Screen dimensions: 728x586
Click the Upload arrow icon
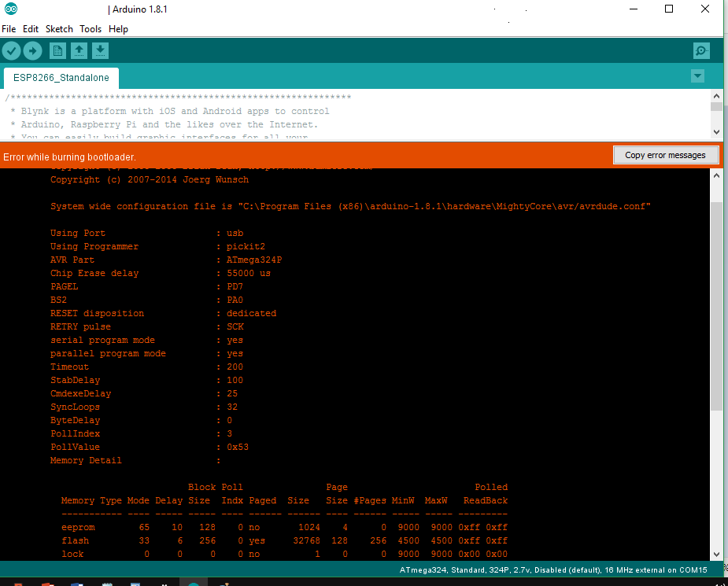click(x=32, y=50)
